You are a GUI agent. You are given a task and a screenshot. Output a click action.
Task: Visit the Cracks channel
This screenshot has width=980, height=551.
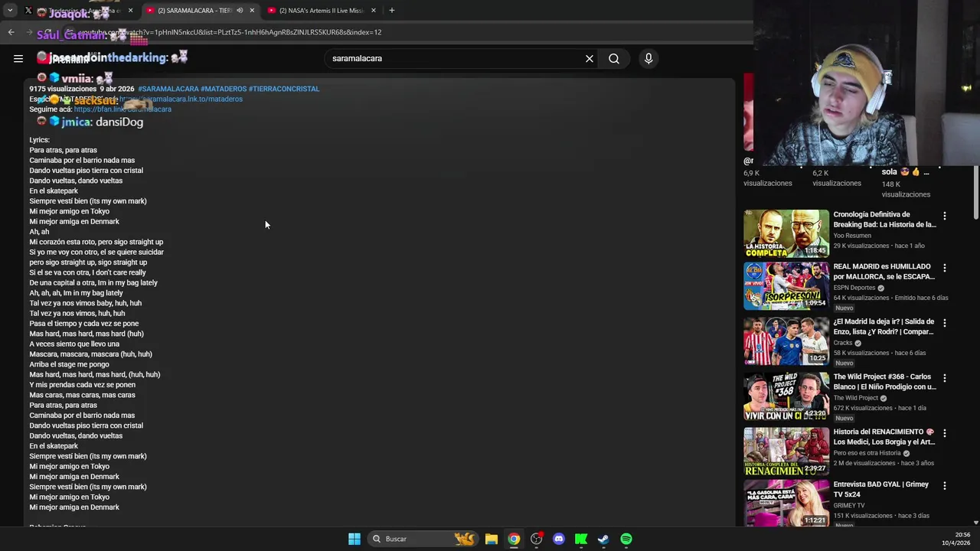tap(843, 343)
